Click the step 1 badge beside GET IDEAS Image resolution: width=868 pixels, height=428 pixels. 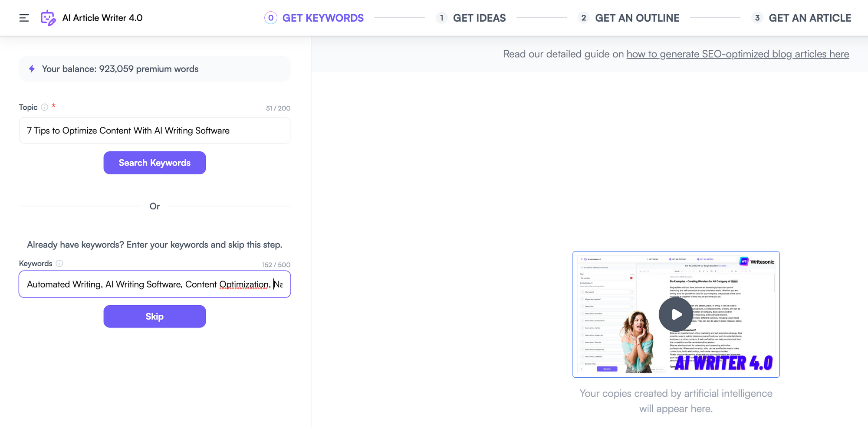(x=441, y=18)
